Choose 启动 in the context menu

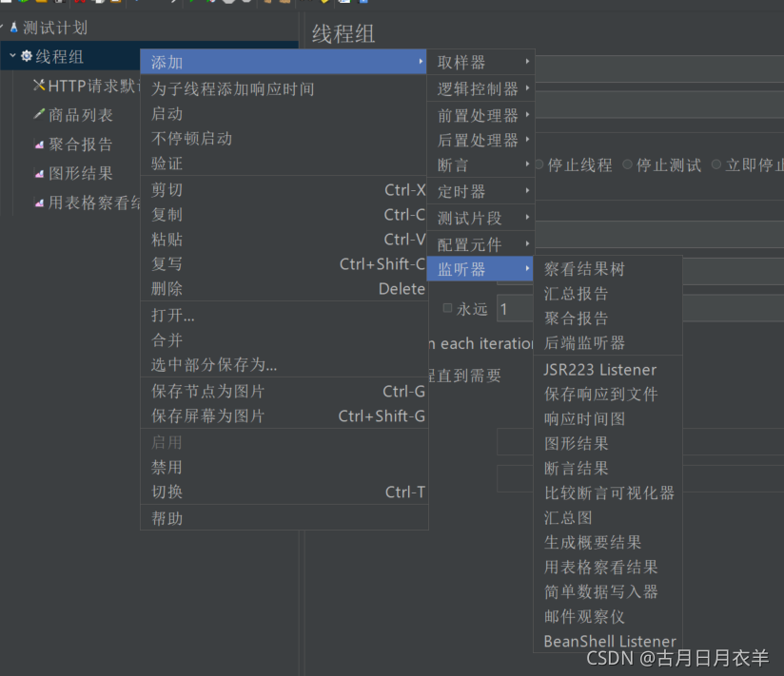pos(284,114)
